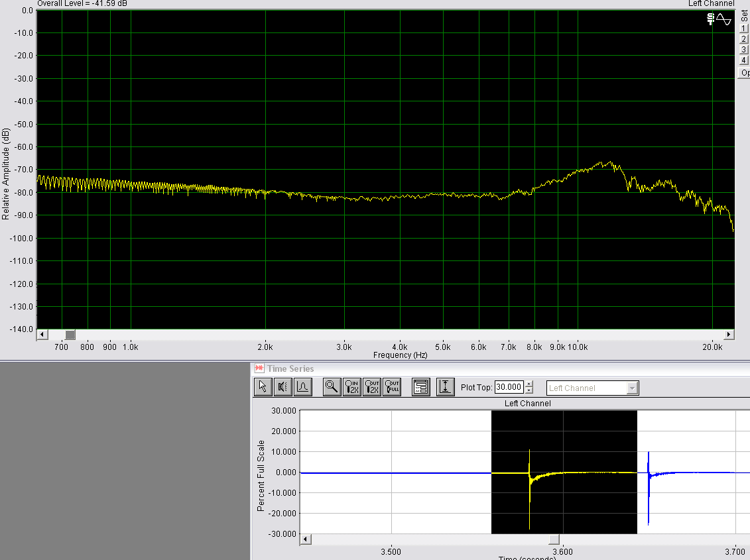The image size is (750, 560).
Task: Click the time series scrollbar thumb
Action: (x=554, y=539)
